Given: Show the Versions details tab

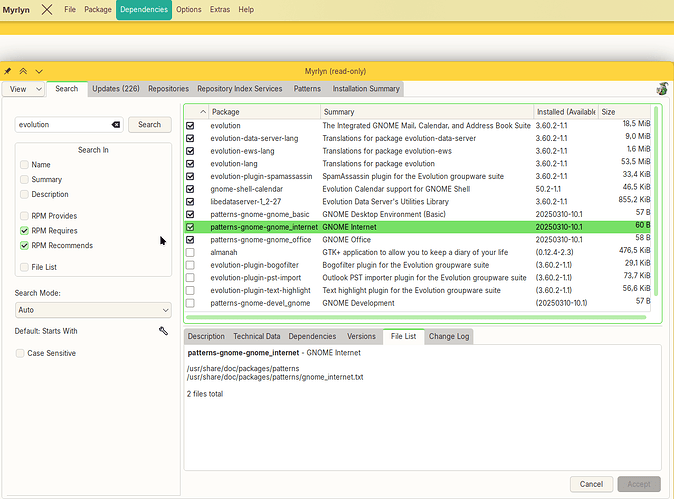Looking at the screenshot, I should pos(362,336).
